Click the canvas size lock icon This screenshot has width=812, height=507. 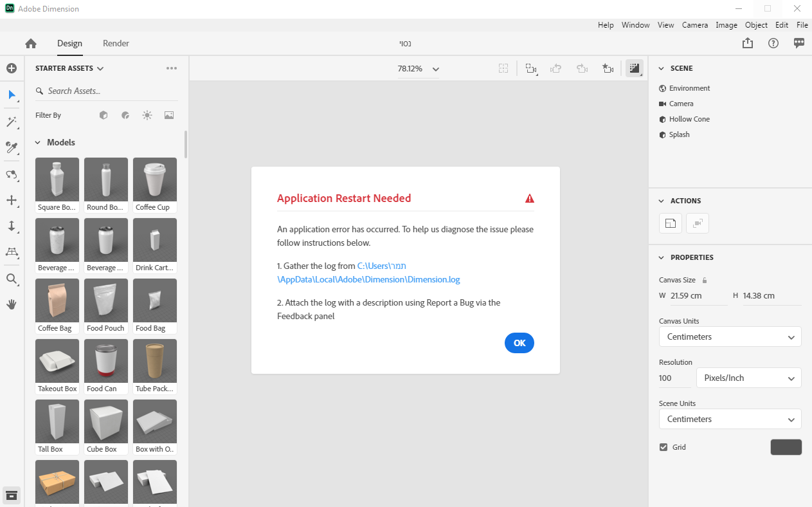tap(705, 281)
